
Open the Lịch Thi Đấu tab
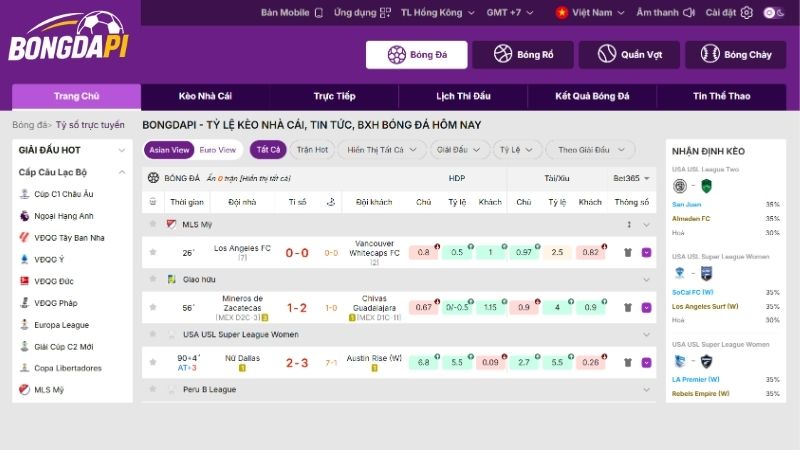[463, 96]
